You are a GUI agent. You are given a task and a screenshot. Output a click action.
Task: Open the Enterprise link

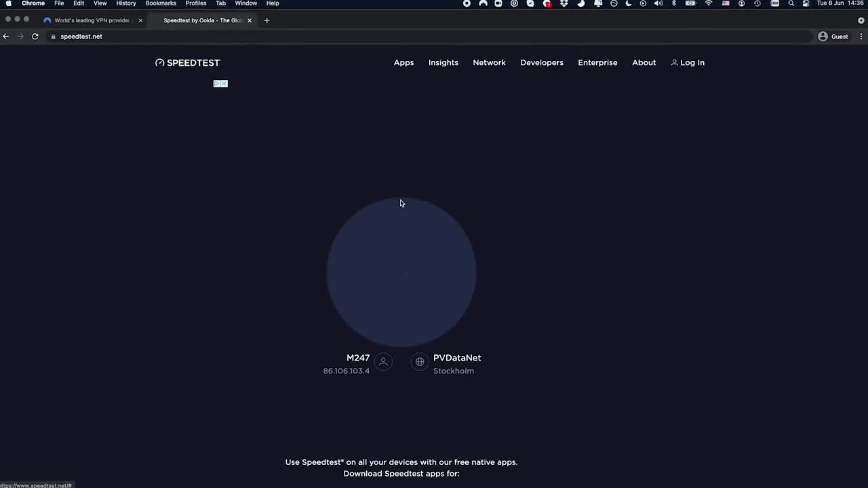(x=597, y=62)
